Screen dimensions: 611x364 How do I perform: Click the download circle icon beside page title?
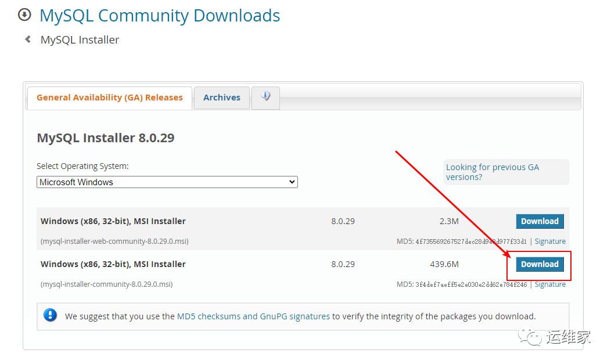pos(24,15)
